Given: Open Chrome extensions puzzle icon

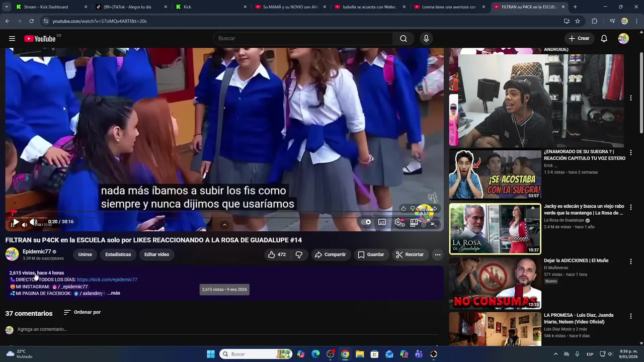Looking at the screenshot, I should click(x=595, y=21).
